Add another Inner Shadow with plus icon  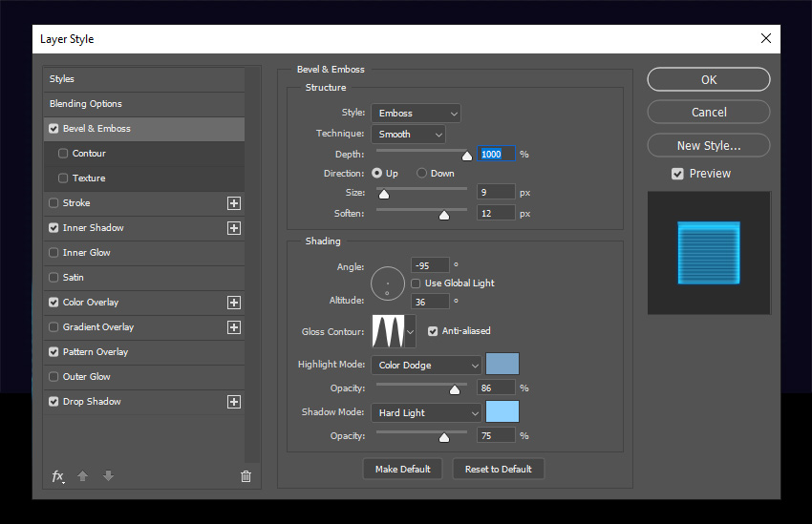point(234,228)
